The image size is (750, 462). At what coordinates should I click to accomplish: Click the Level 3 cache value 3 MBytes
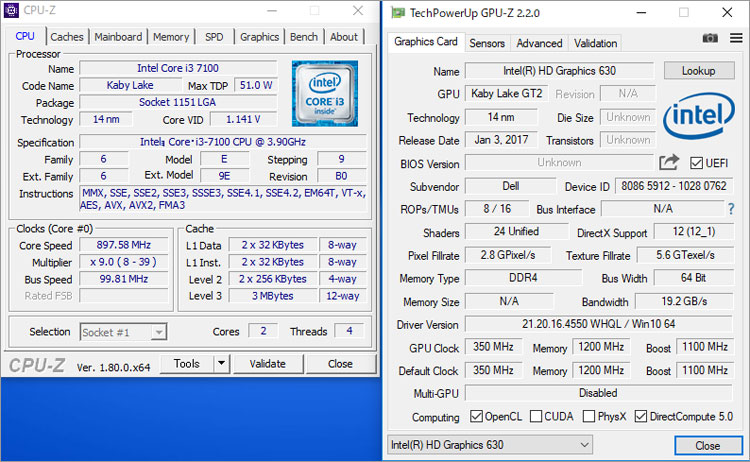pyautogui.click(x=273, y=296)
